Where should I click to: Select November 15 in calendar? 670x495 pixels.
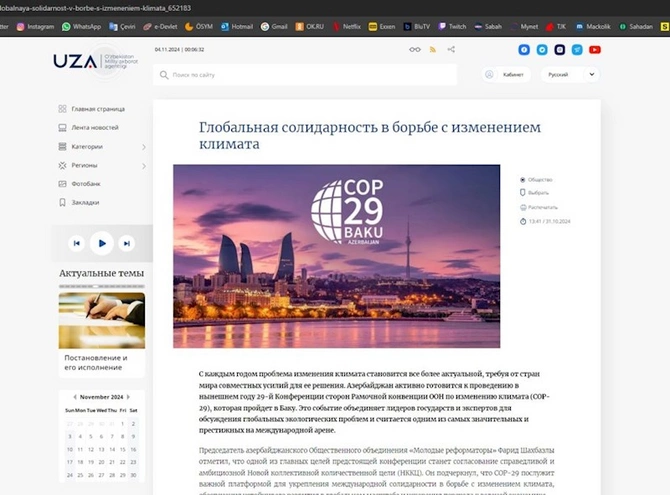point(123,450)
